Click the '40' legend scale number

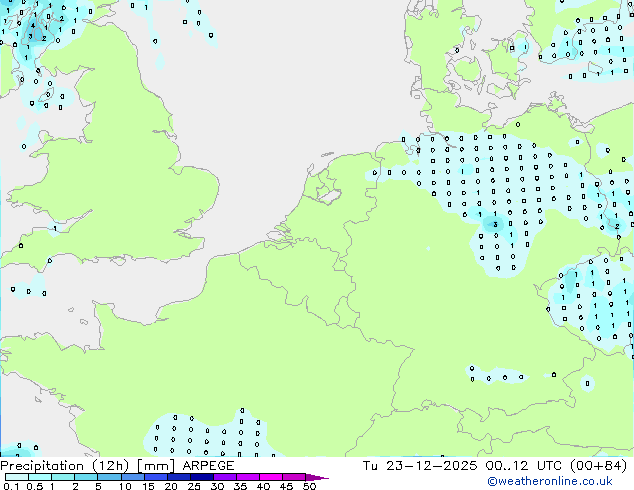[263, 486]
